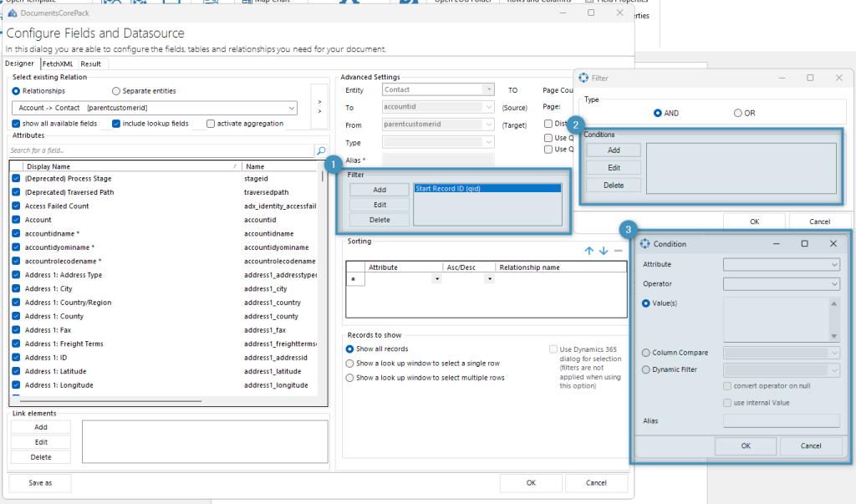
Task: Move sorting row down with down arrow
Action: pos(604,251)
